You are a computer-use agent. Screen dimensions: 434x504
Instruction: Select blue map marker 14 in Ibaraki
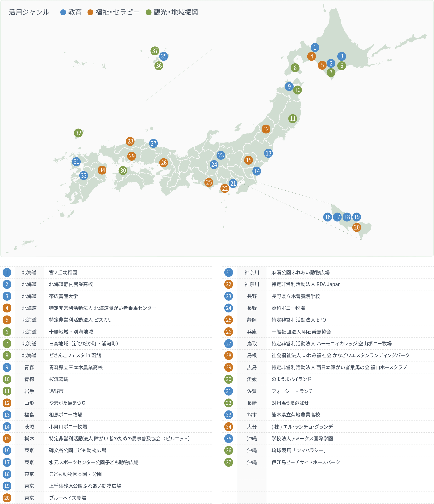[x=257, y=171]
